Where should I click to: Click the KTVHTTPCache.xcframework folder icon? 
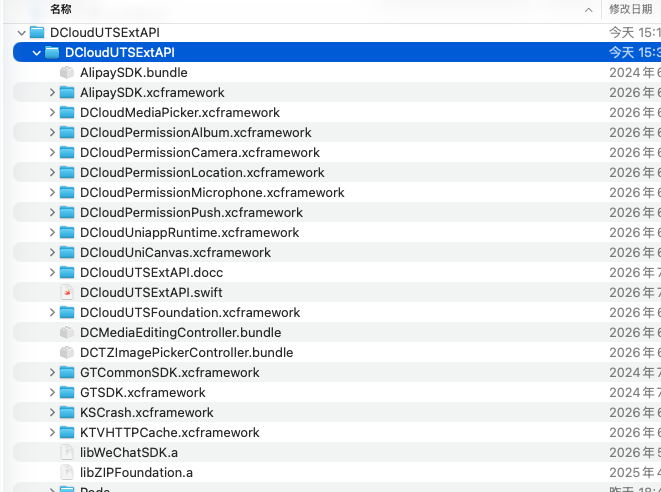pos(67,433)
